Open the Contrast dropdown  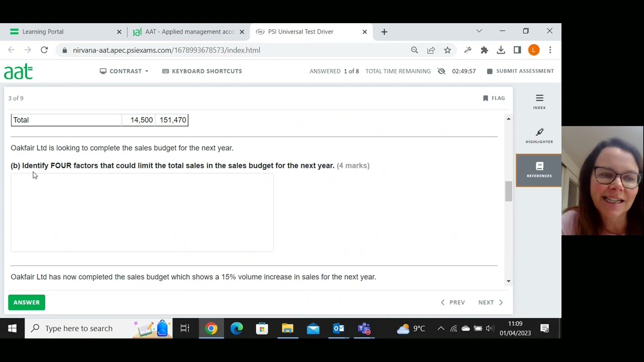(124, 71)
